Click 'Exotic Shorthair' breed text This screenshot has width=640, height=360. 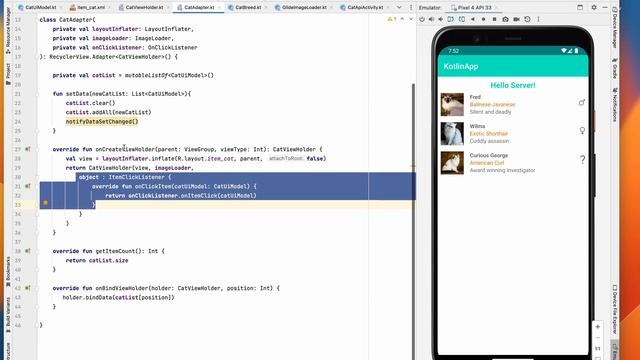(x=489, y=133)
